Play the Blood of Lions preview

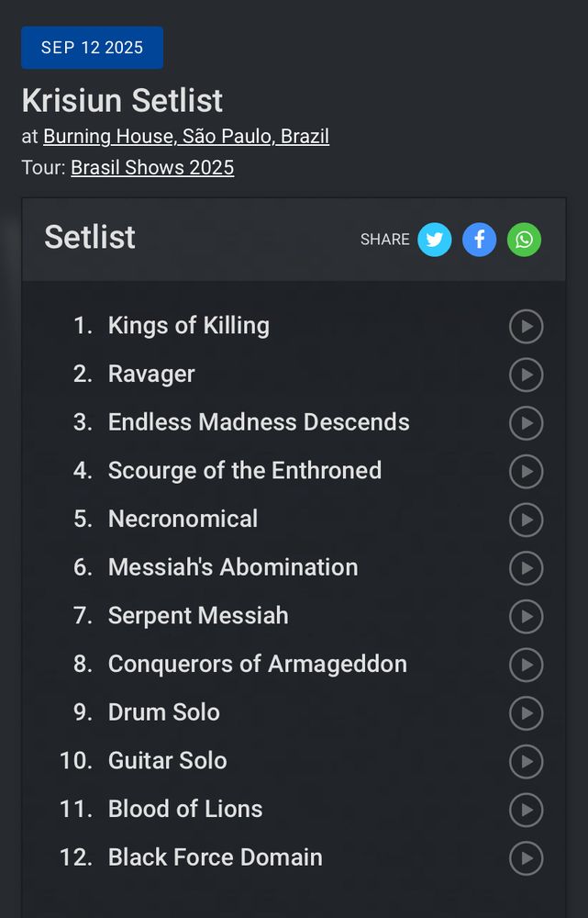(x=527, y=810)
